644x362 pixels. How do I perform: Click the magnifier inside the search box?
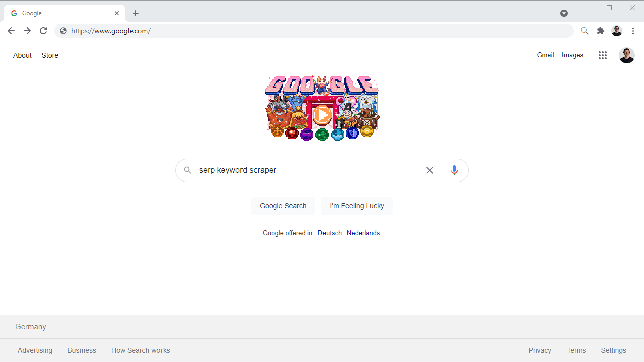point(187,170)
